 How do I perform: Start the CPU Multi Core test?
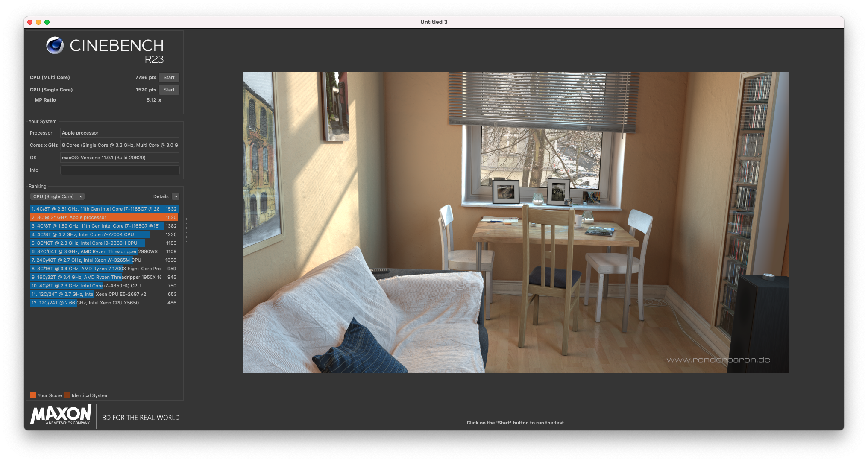click(x=169, y=77)
